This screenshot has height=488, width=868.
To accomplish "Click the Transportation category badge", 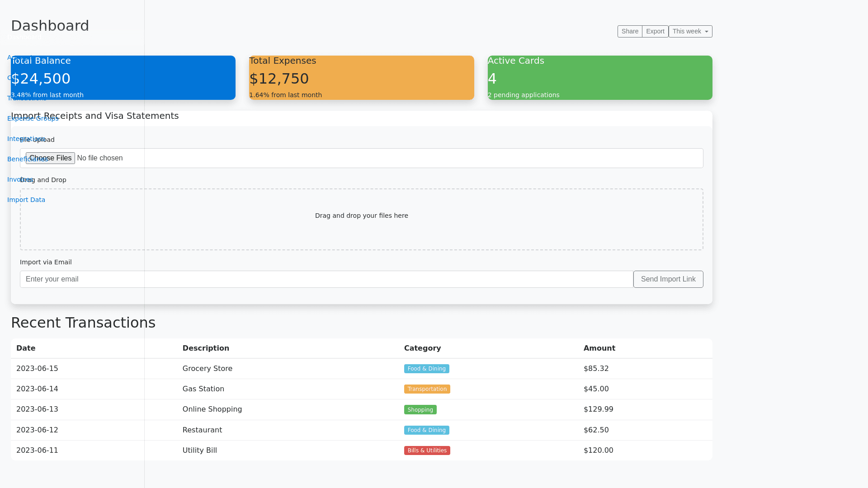I will [427, 389].
